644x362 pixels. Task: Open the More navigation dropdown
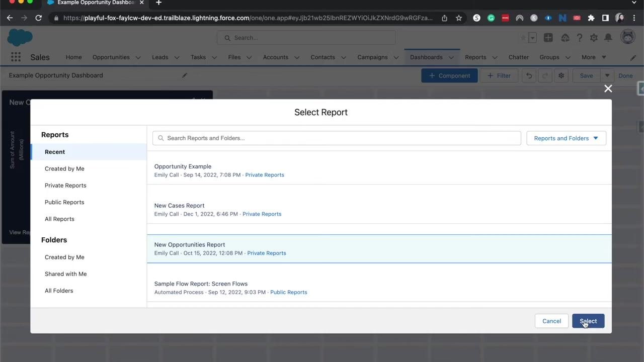594,57
